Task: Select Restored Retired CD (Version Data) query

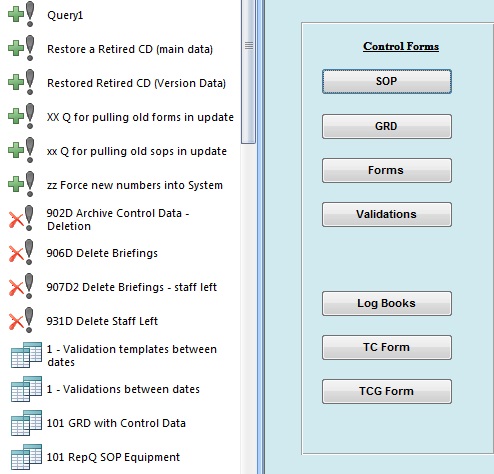Action: [136, 83]
